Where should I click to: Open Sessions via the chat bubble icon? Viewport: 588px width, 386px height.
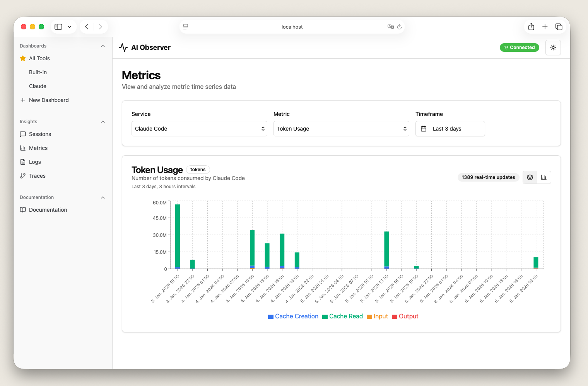point(23,134)
